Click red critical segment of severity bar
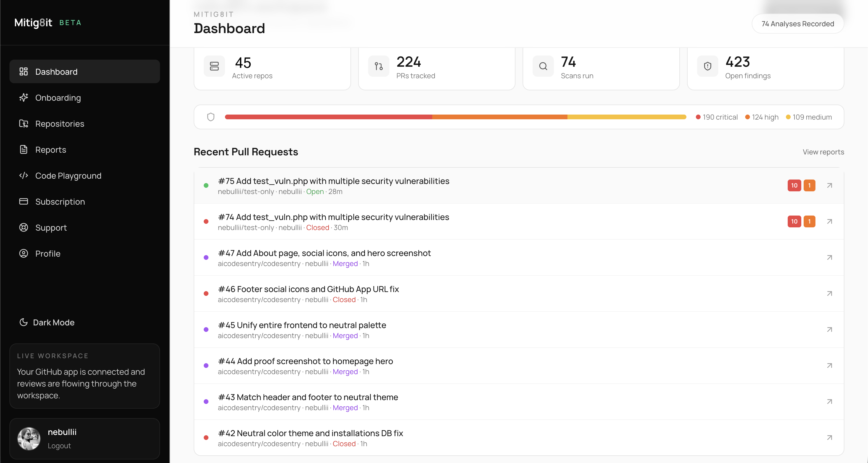 (328, 117)
